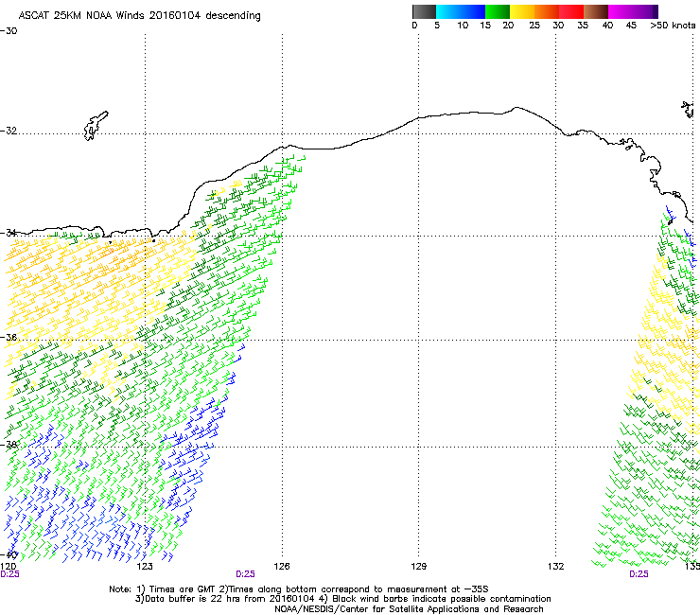Click the '10' label under the color bar
The image size is (700, 615).
[463, 26]
